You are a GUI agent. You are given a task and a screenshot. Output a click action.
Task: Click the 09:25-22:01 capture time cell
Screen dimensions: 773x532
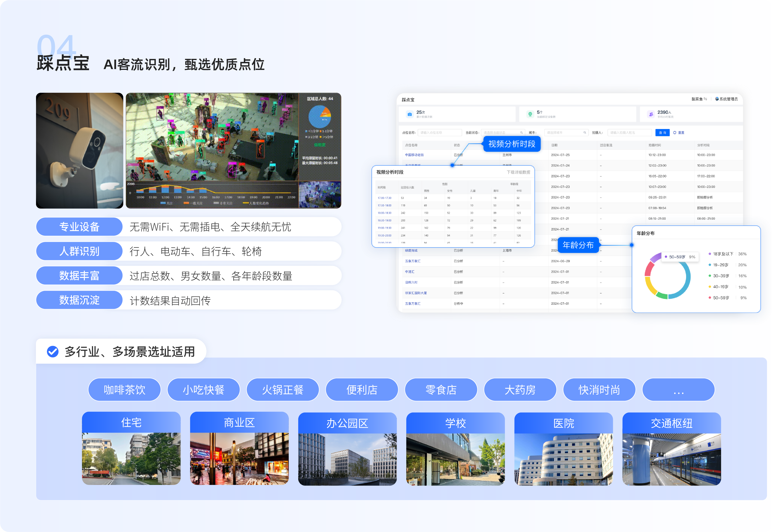[x=657, y=197]
